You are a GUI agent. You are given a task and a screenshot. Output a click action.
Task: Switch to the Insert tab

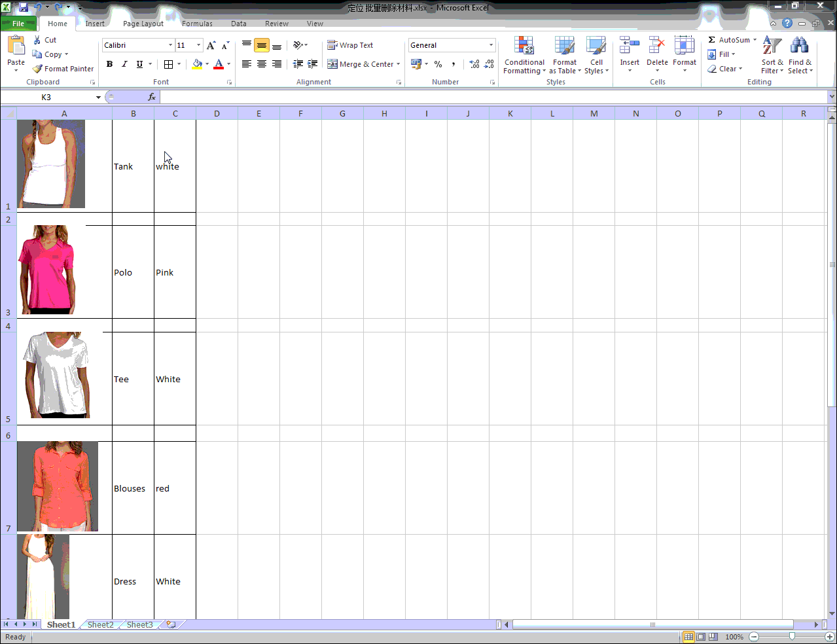(95, 24)
